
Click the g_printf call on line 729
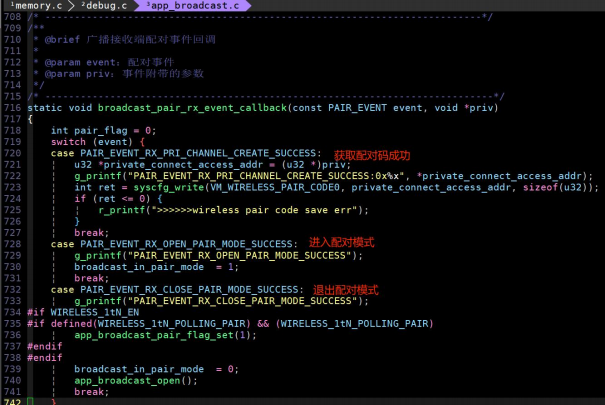(x=218, y=256)
